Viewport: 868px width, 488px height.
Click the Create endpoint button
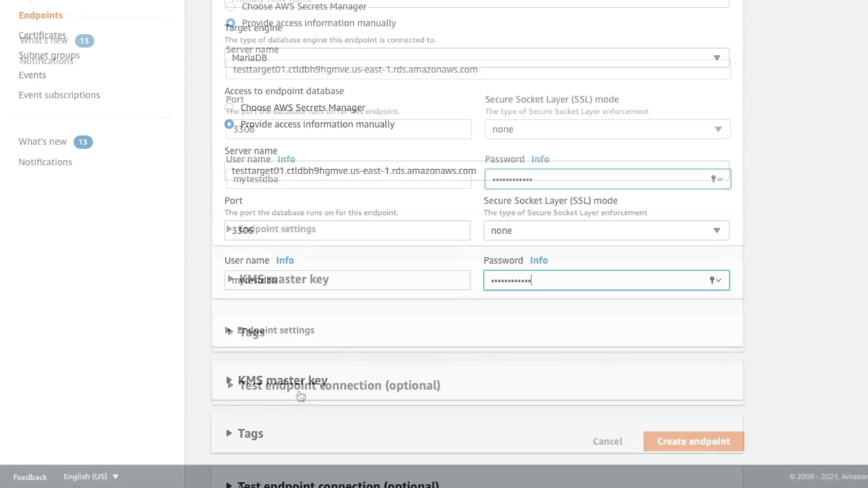(x=693, y=441)
